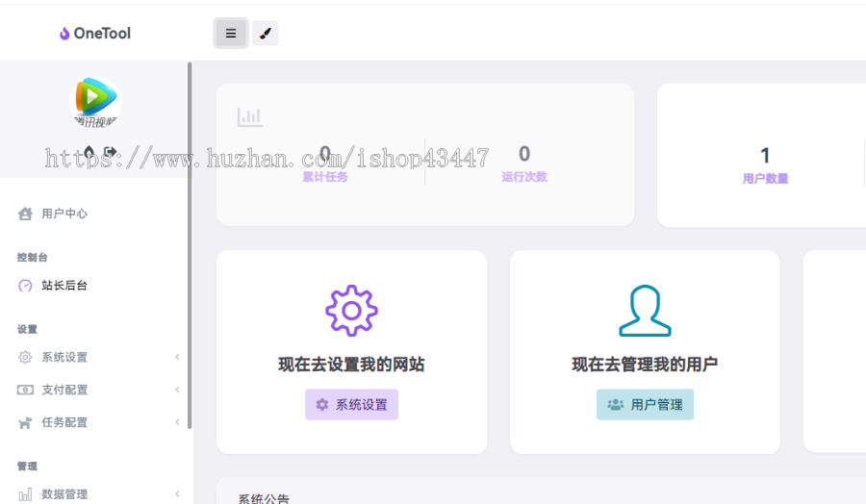
Task: Open 用户中心 in sidebar
Action: pos(64,214)
